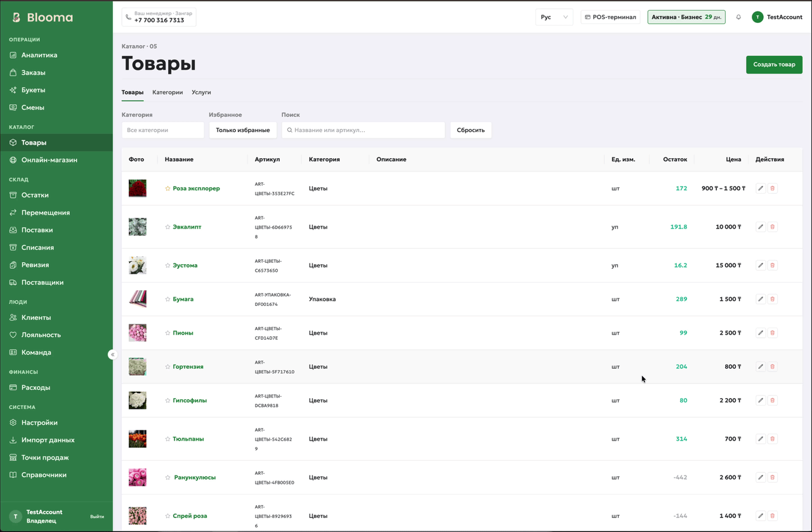Star the Тюльпаны product
The image size is (812, 532).
[x=167, y=439]
